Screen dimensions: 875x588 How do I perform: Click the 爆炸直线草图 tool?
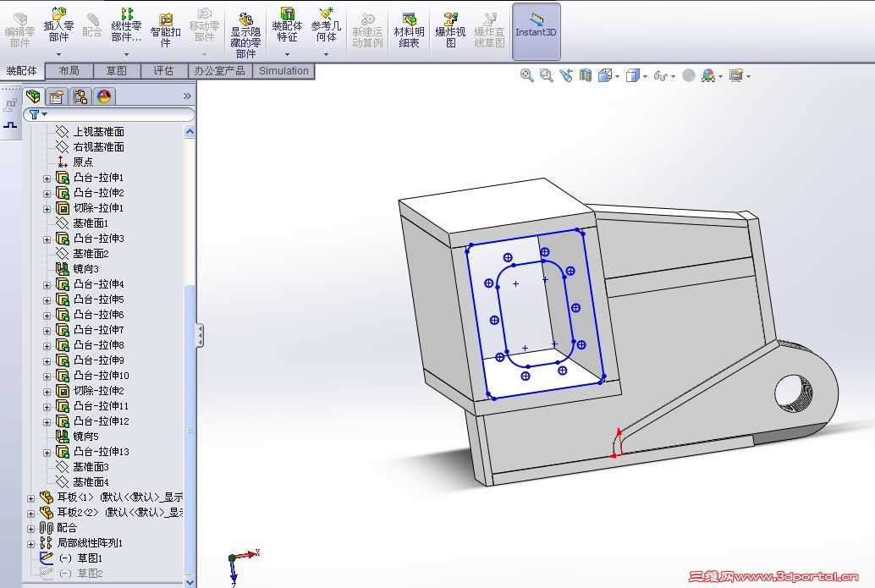coord(489,30)
